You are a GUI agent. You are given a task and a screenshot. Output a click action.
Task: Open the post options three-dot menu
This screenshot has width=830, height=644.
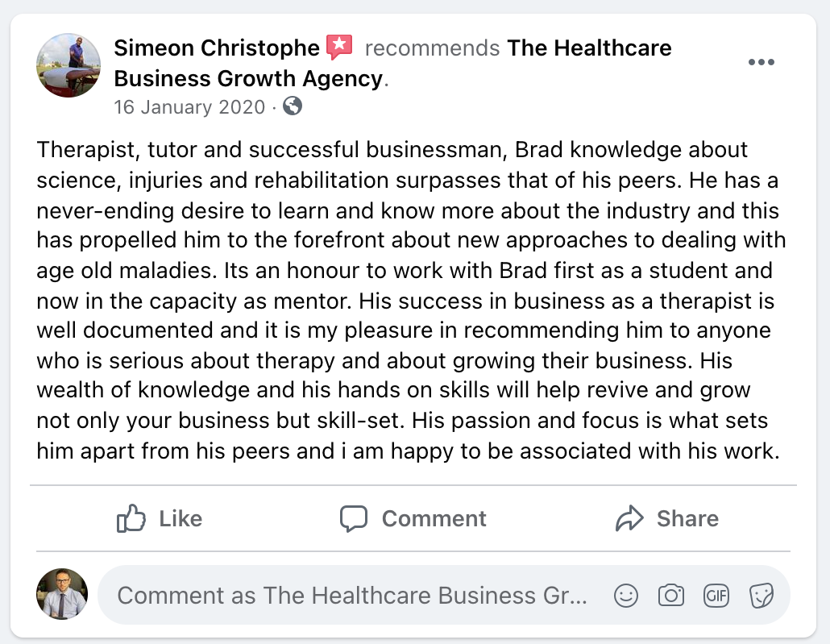(x=761, y=63)
